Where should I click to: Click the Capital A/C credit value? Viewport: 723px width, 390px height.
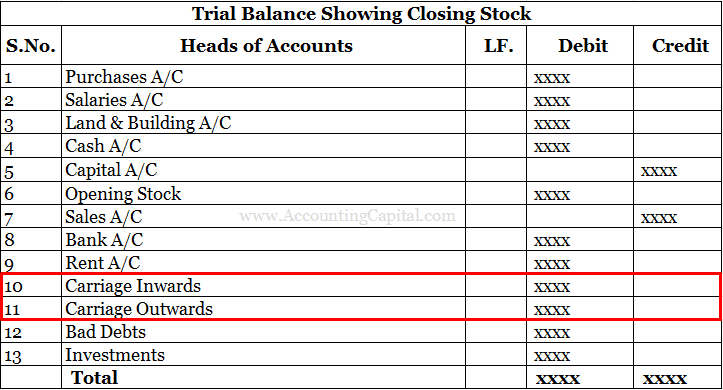(658, 171)
